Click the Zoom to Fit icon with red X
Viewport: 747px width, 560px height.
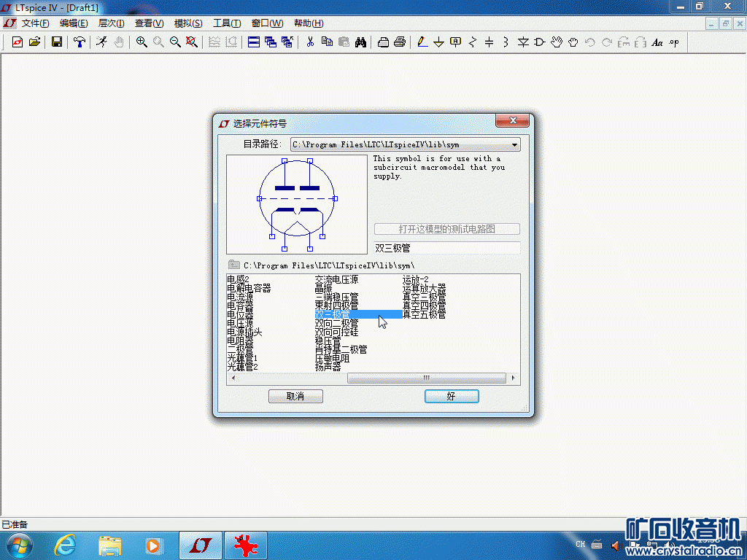(192, 42)
